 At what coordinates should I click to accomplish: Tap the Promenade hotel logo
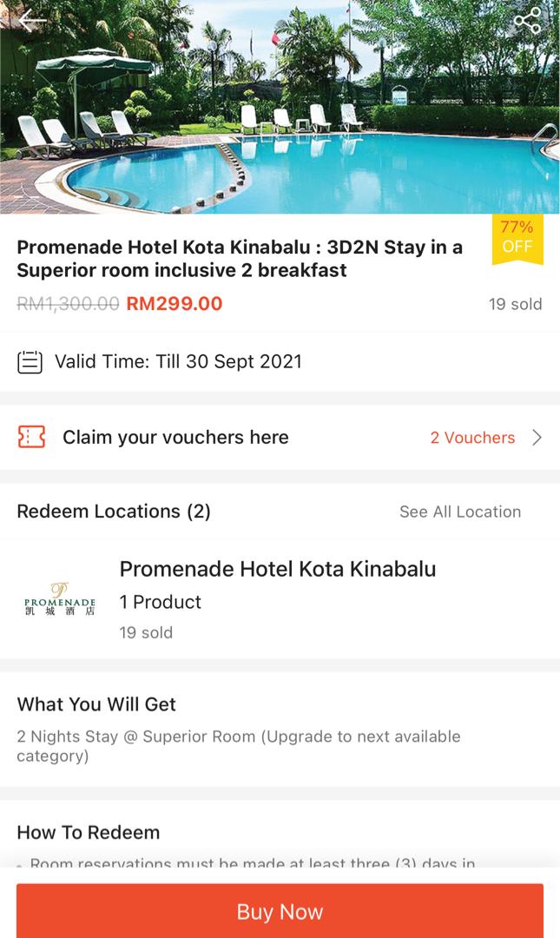[60, 599]
